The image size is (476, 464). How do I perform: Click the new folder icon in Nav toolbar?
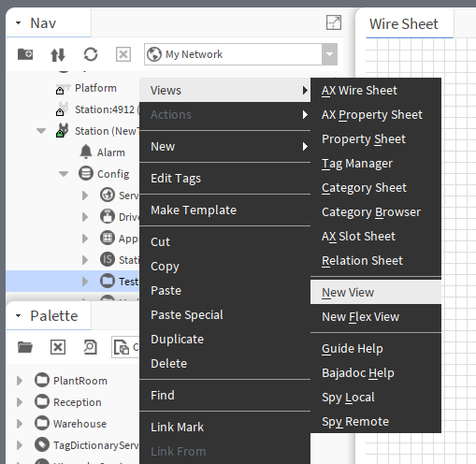(x=25, y=54)
